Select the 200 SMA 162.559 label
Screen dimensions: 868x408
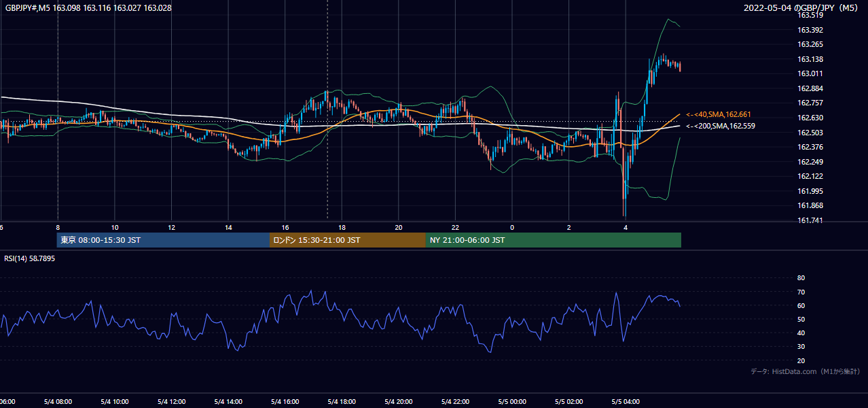point(720,126)
